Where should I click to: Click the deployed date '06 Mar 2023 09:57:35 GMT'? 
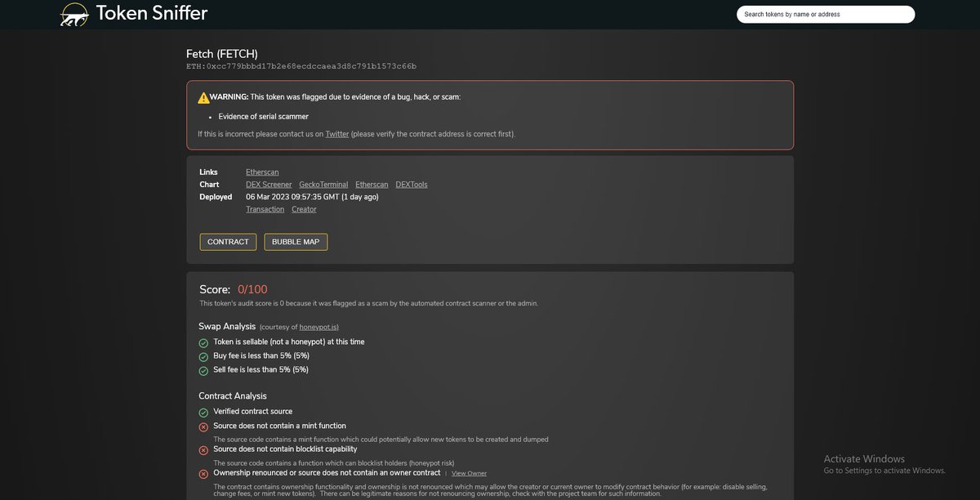coord(292,197)
